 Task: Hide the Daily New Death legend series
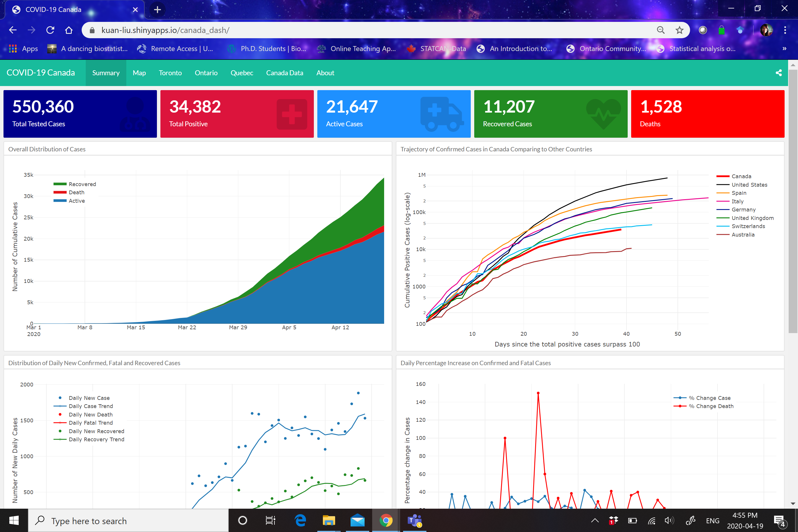coord(90,414)
